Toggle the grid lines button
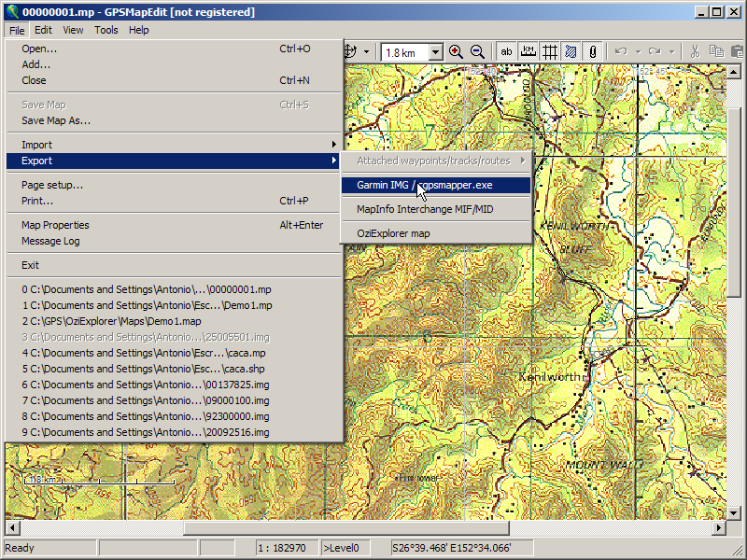Image resolution: width=747 pixels, height=560 pixels. tap(550, 52)
